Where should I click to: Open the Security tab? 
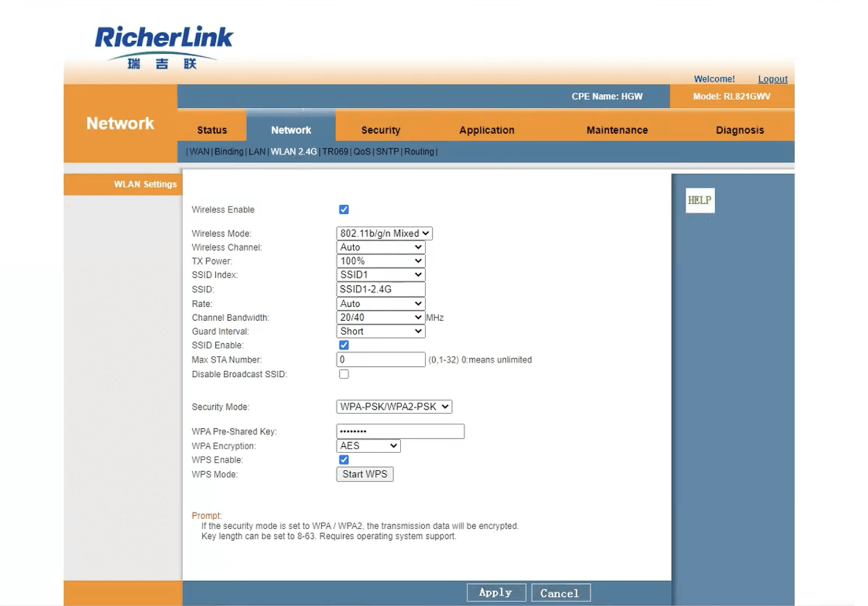click(x=380, y=130)
